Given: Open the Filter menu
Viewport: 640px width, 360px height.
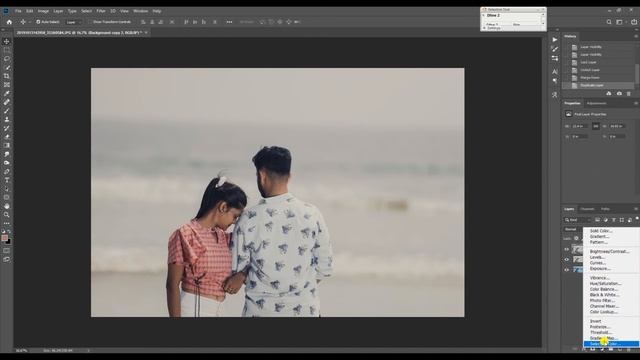Looking at the screenshot, I should (x=100, y=11).
